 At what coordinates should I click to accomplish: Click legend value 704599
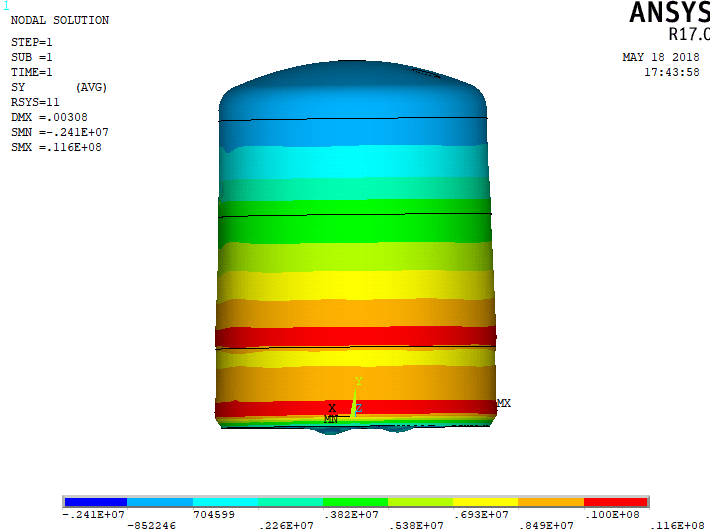pos(214,513)
